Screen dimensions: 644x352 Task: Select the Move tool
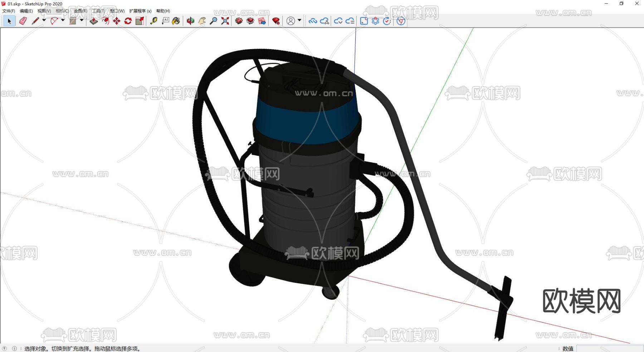pos(117,21)
